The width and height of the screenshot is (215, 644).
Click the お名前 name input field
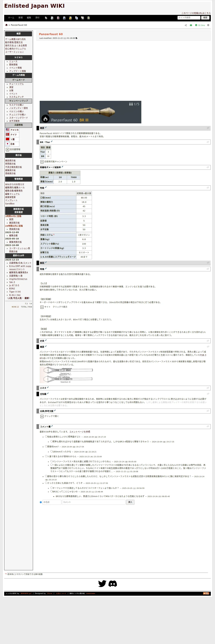click(52, 502)
